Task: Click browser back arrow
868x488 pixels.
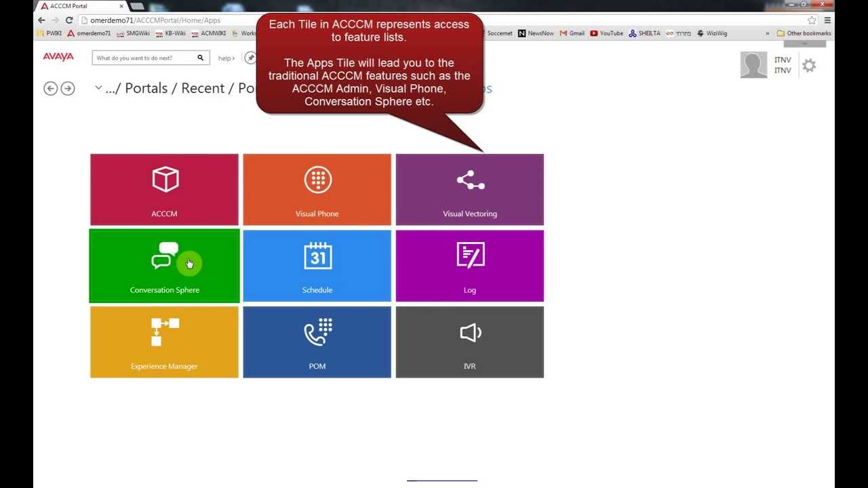Action: [41, 20]
